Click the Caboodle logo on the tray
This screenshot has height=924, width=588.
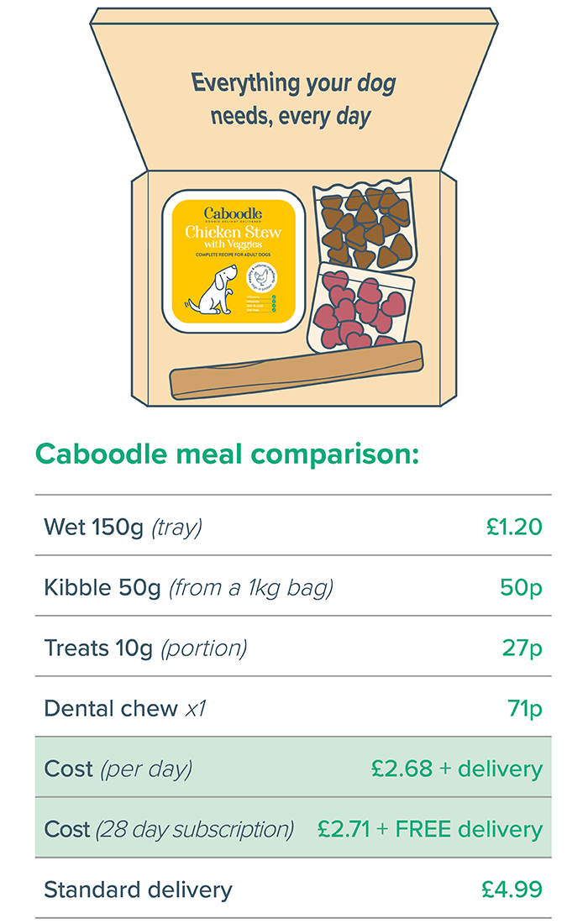233,214
